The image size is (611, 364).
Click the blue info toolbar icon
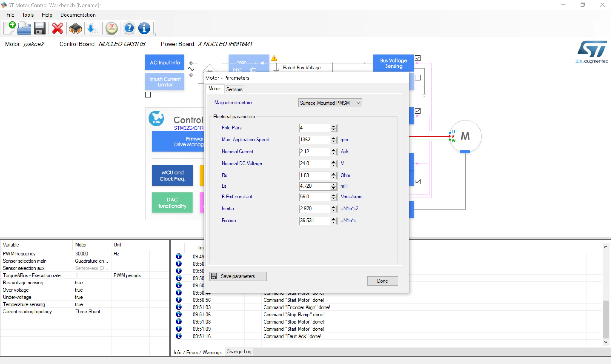[x=144, y=28]
